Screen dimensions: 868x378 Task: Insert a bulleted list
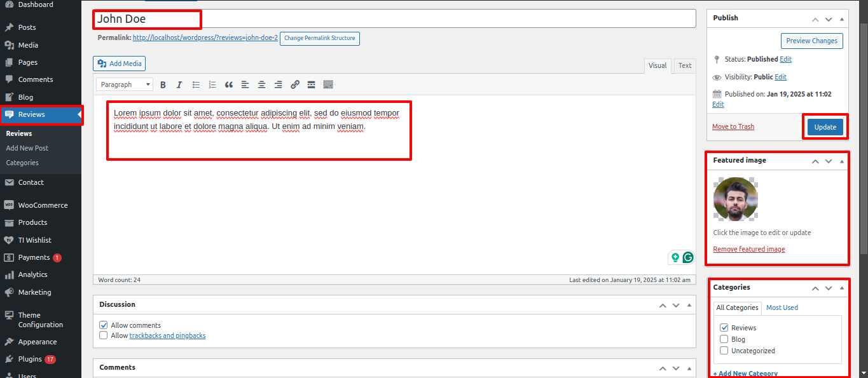tap(196, 84)
